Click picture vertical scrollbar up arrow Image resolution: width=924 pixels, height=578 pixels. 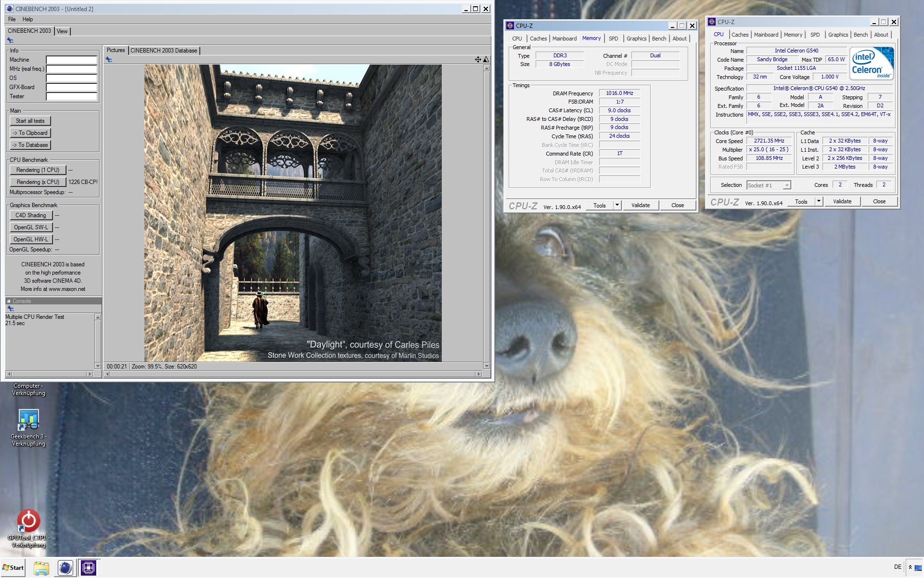click(487, 68)
